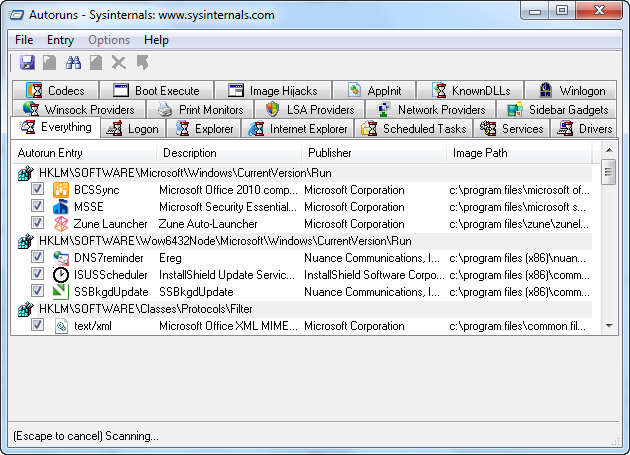Screen dimensions: 630x455
Task: Click the BCSSync entry icon
Action: click(61, 190)
